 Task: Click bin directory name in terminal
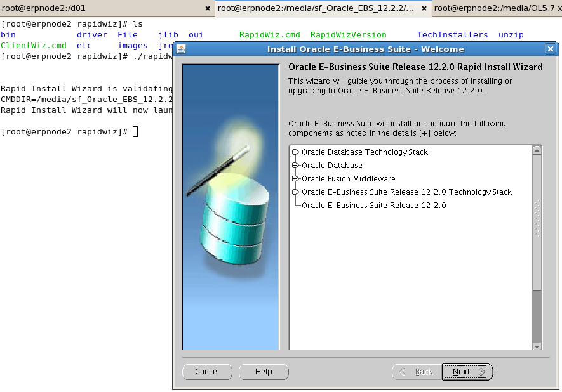(8, 35)
